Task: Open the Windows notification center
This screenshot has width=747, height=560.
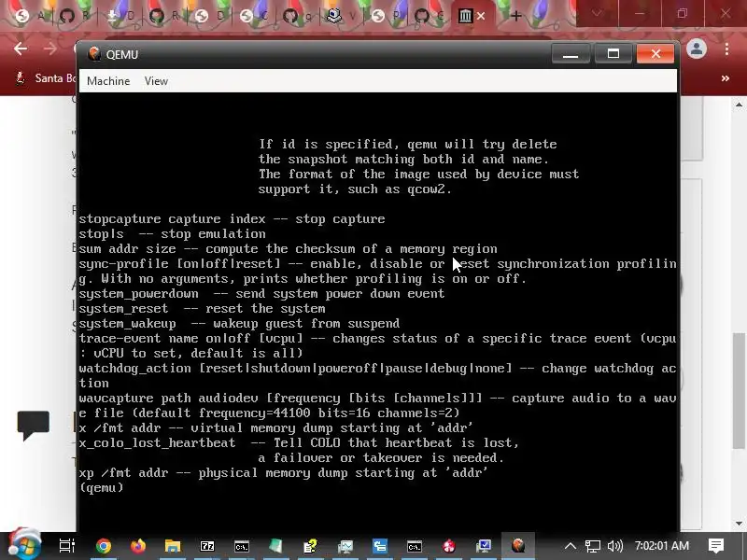Action: (x=716, y=546)
